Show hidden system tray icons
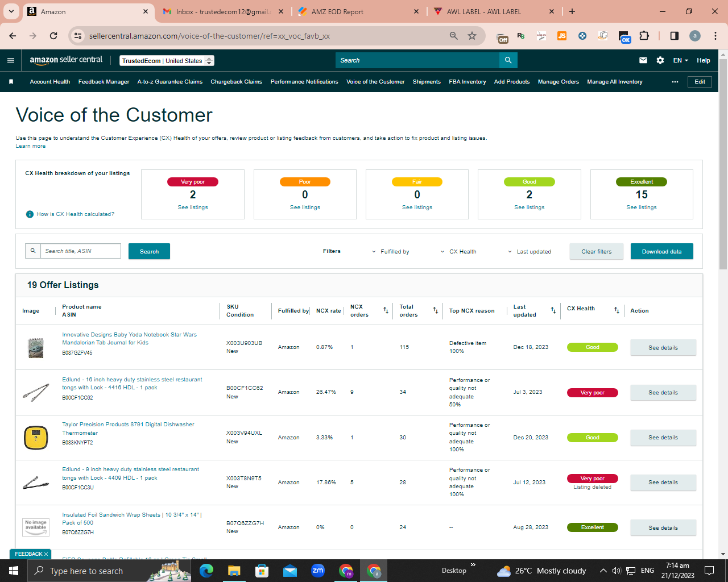728x582 pixels. (x=603, y=571)
